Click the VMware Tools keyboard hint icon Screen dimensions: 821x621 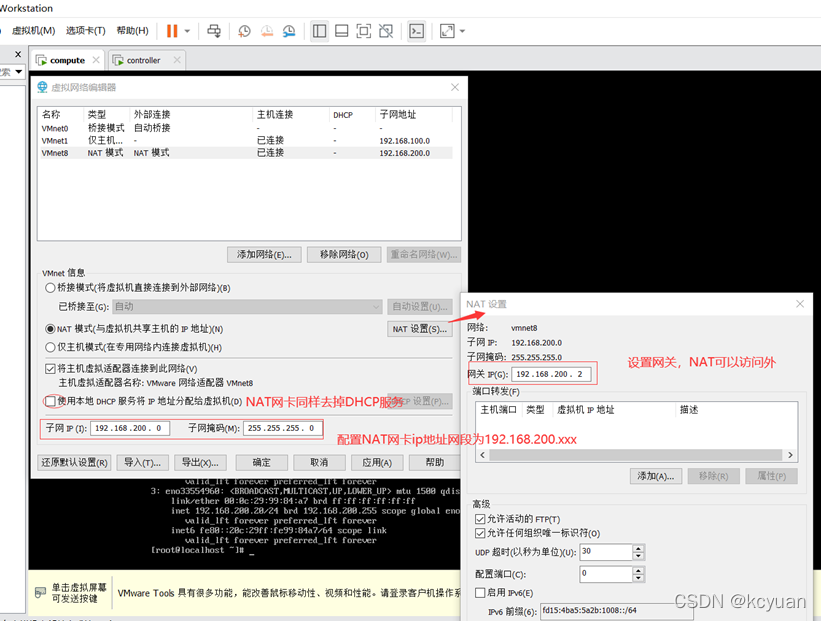pyautogui.click(x=40, y=593)
